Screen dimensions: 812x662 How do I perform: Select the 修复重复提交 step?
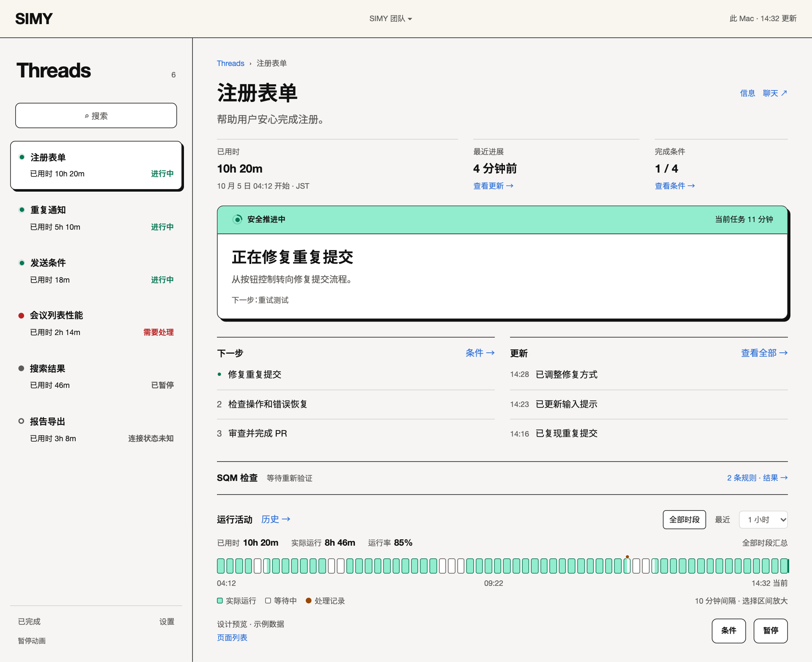pyautogui.click(x=356, y=374)
